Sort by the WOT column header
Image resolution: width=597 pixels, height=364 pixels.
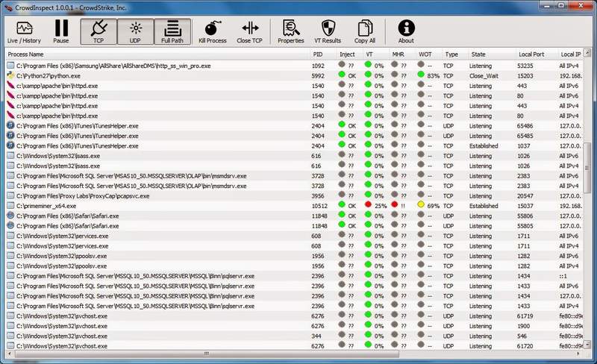click(x=428, y=54)
